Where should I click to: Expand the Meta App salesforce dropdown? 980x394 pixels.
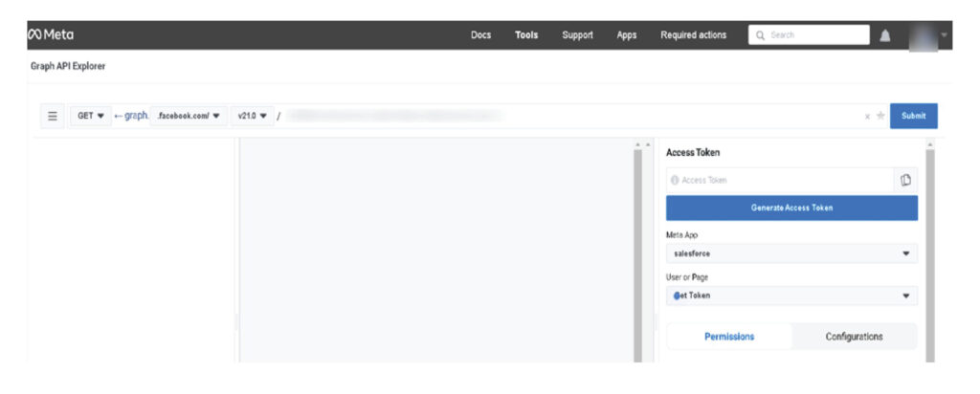(791, 253)
